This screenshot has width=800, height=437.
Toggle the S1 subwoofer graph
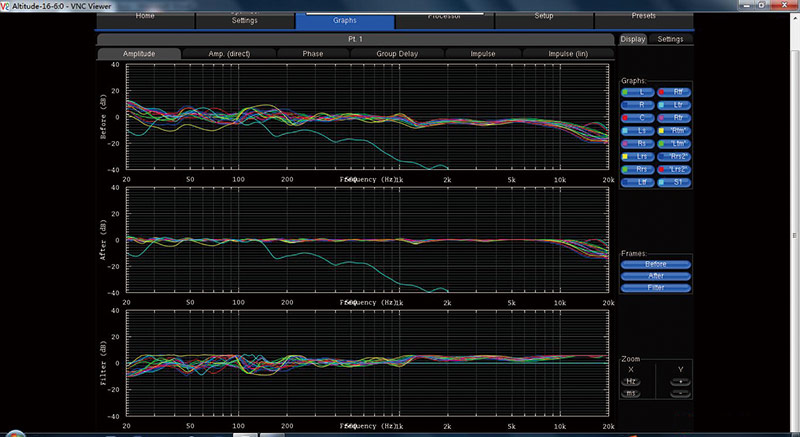674,182
